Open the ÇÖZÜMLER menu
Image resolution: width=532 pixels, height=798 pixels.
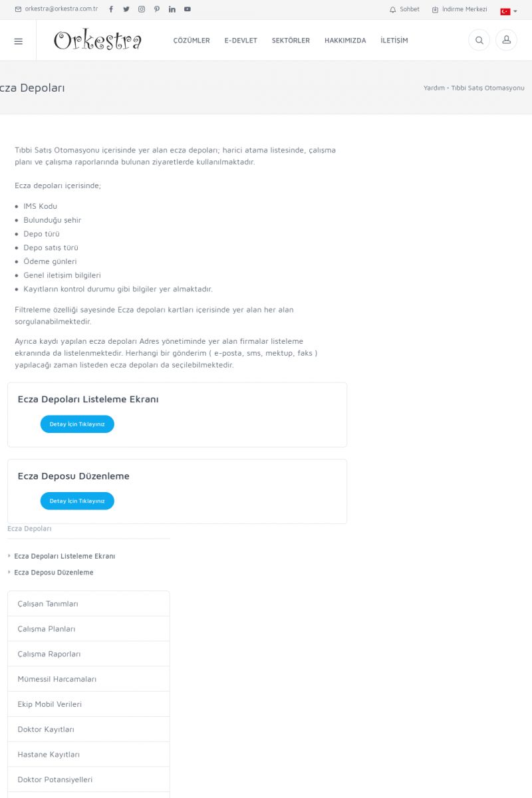click(192, 41)
